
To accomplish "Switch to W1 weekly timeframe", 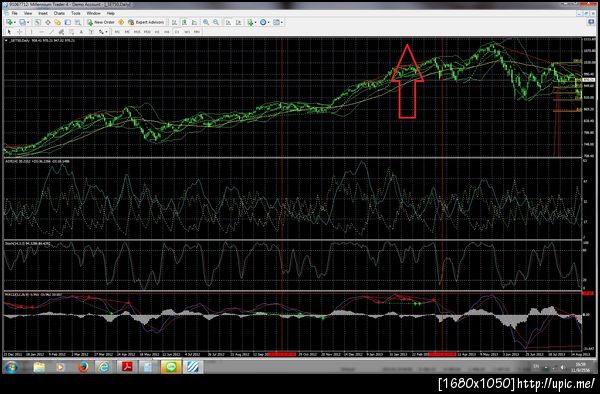I will tap(187, 32).
